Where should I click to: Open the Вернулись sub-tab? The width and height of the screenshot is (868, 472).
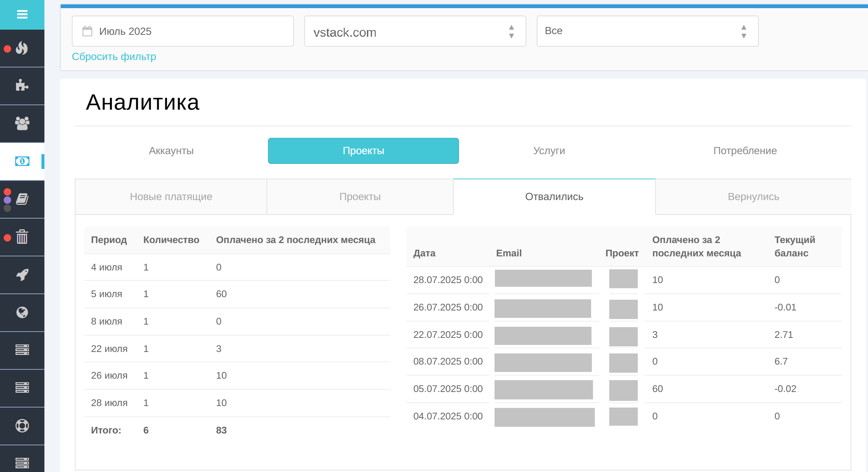click(x=753, y=197)
